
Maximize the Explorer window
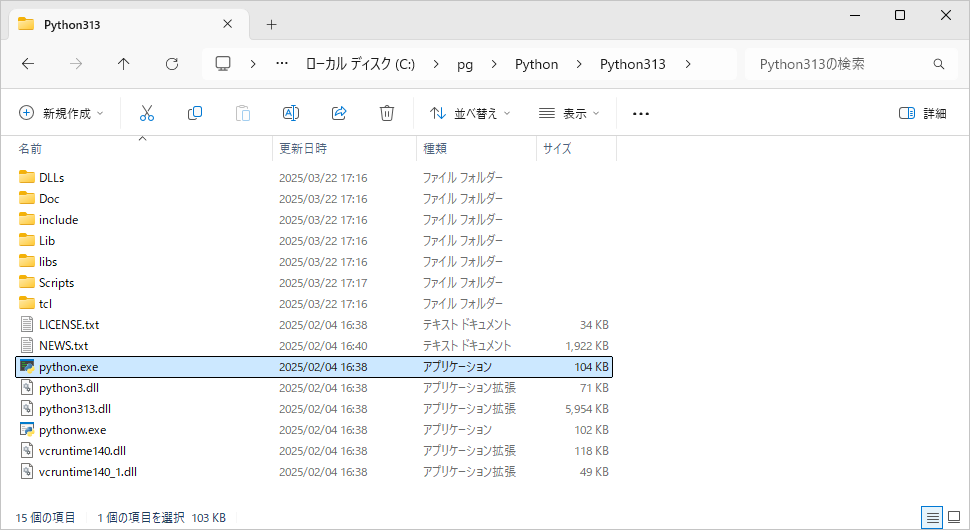tap(900, 15)
